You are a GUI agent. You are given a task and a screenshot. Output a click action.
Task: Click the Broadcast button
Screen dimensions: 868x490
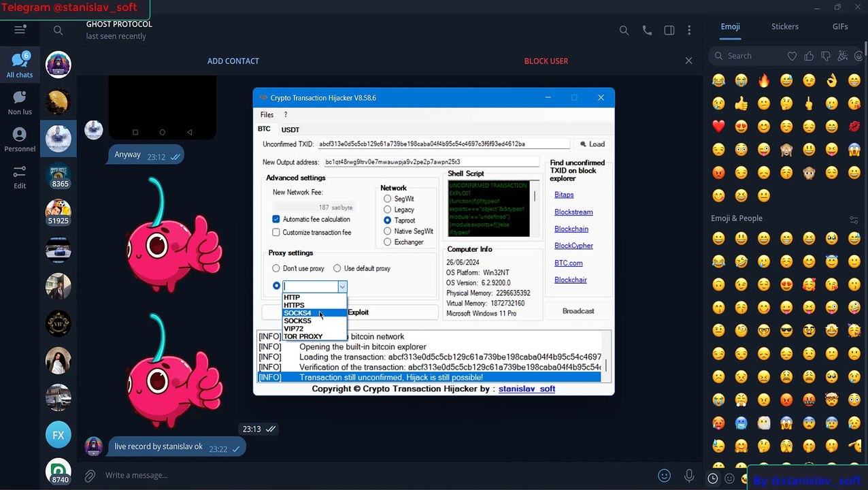click(x=578, y=311)
